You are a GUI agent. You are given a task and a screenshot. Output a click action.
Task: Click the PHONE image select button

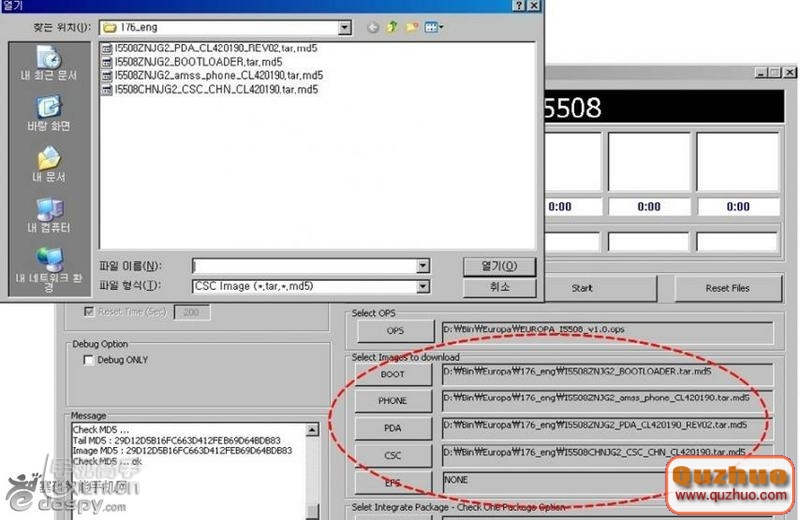point(392,401)
